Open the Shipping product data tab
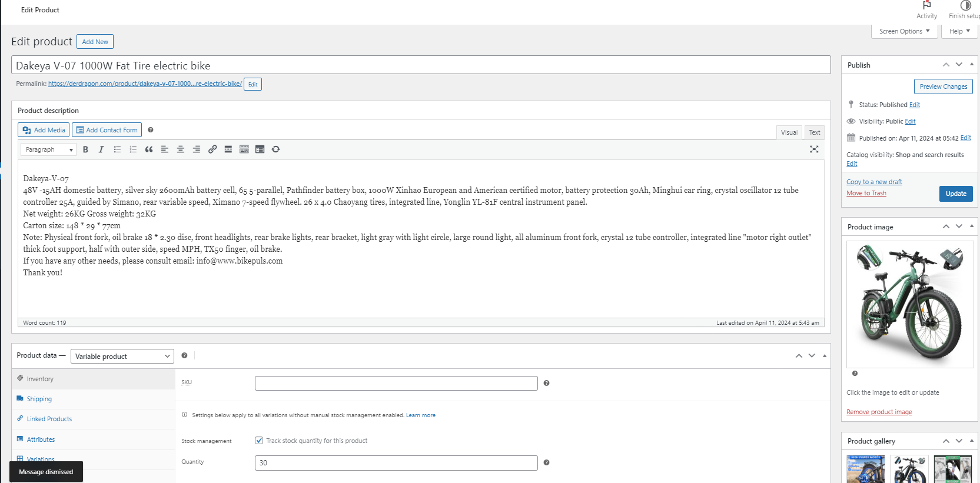This screenshot has height=483, width=980. click(39, 399)
